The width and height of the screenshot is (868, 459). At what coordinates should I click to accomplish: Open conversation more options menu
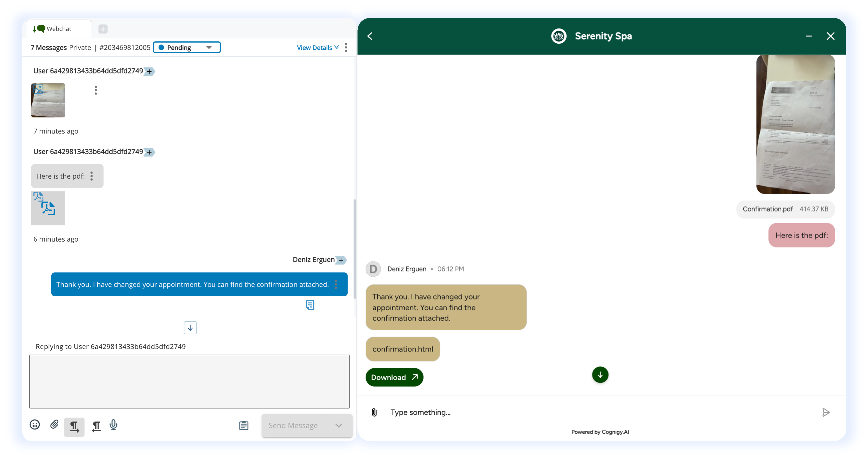(x=346, y=47)
